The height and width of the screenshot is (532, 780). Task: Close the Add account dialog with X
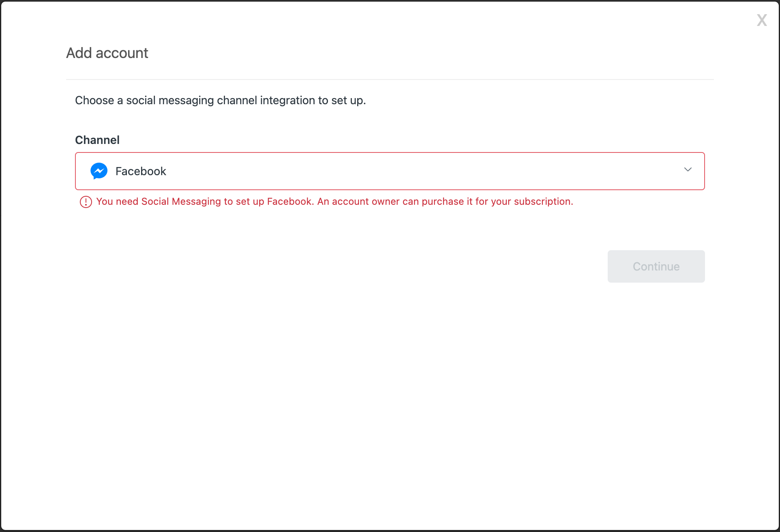[762, 20]
